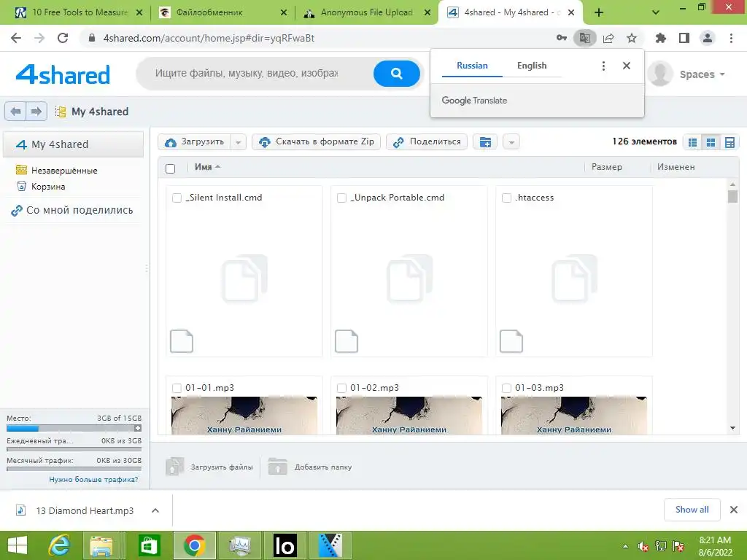The image size is (747, 560).
Task: Switch to thumbnail grid view icon
Action: click(711, 142)
